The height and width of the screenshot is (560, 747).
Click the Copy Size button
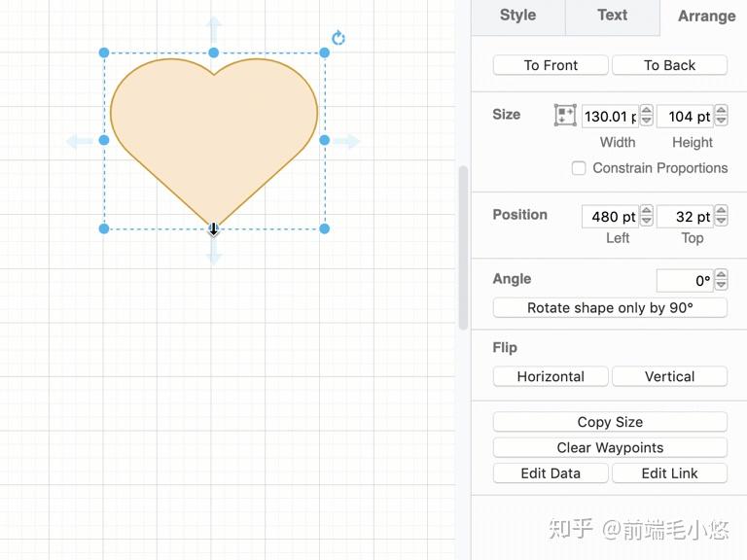(x=610, y=422)
